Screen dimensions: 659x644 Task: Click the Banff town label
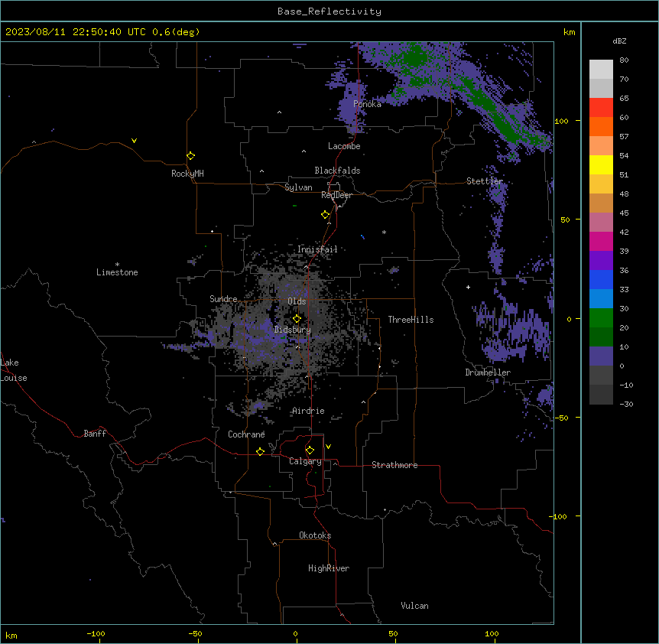coord(95,434)
